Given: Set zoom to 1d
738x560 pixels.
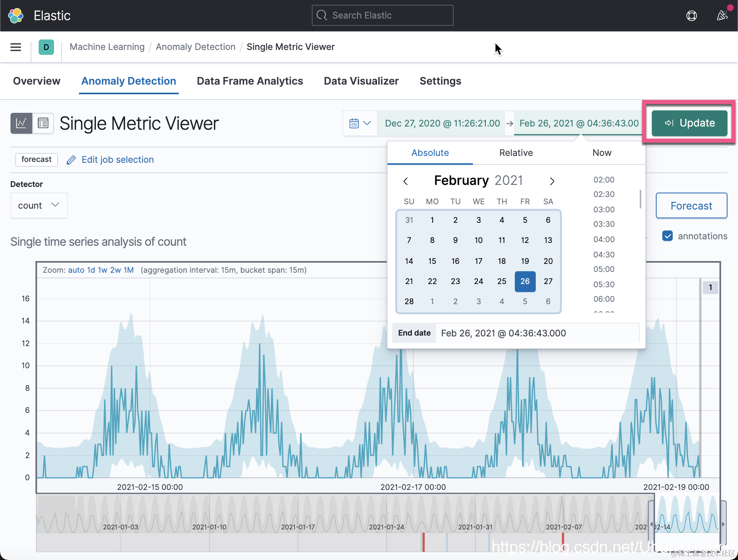Looking at the screenshot, I should [x=91, y=270].
